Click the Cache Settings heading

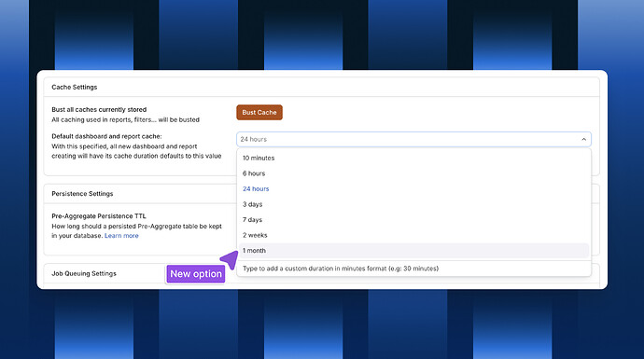click(75, 87)
